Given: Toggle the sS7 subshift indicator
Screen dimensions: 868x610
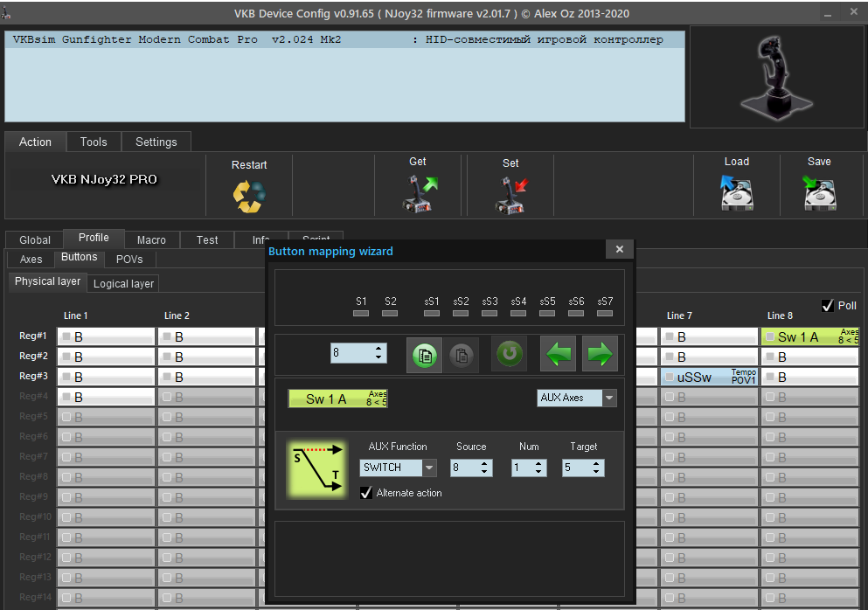Looking at the screenshot, I should (605, 314).
